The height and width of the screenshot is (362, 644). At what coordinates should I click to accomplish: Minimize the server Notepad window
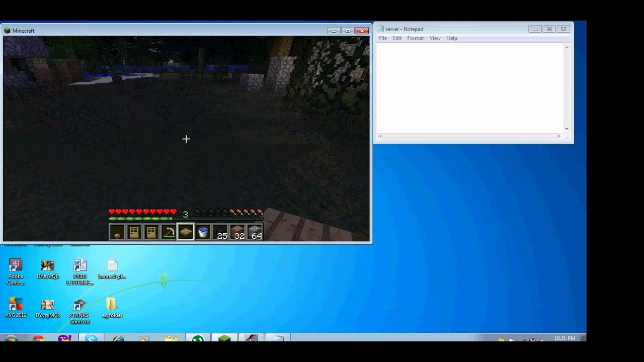[x=535, y=29]
